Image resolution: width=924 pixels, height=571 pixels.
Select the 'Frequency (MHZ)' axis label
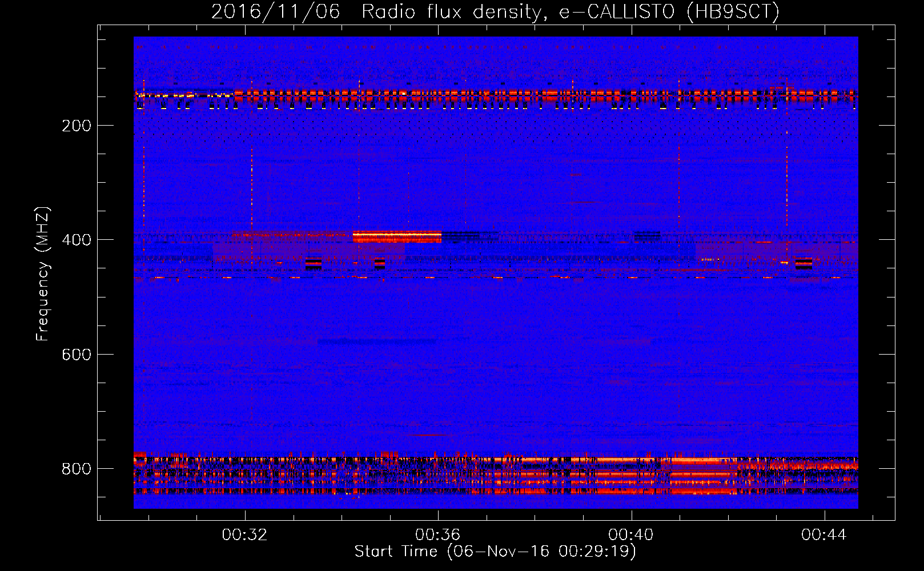(43, 274)
